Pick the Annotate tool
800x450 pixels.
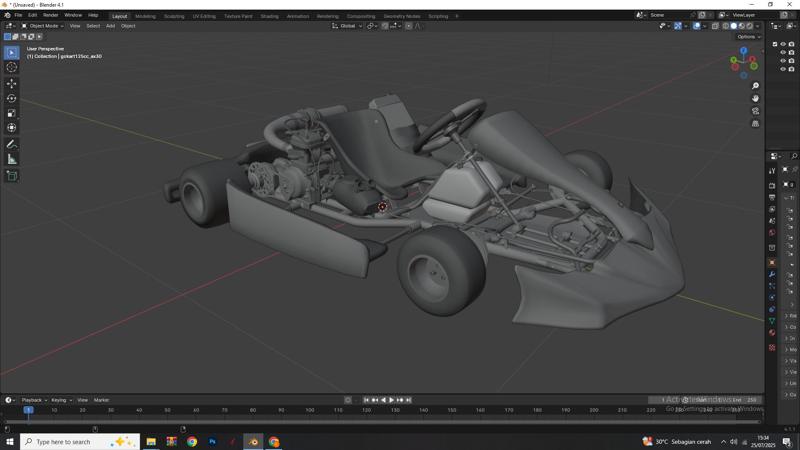pyautogui.click(x=12, y=144)
